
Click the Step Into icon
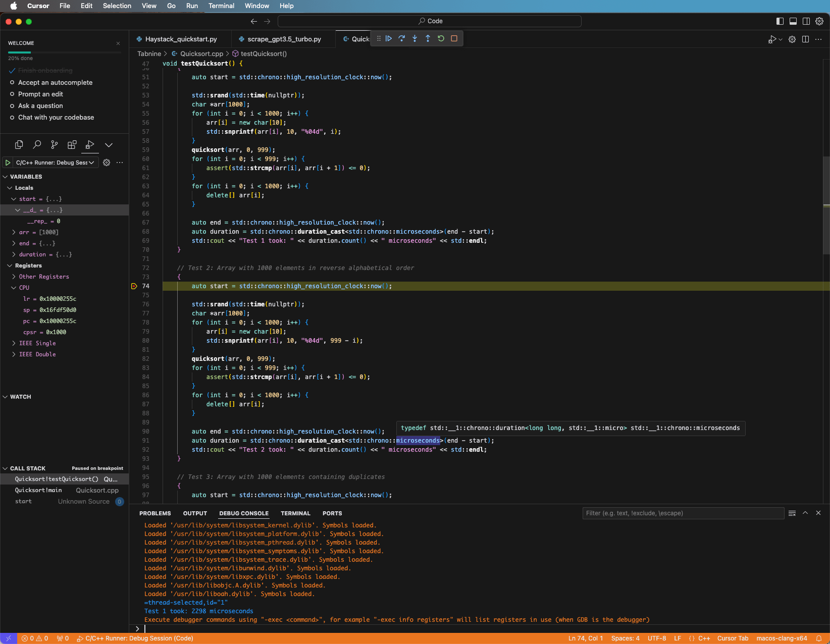[x=414, y=38]
